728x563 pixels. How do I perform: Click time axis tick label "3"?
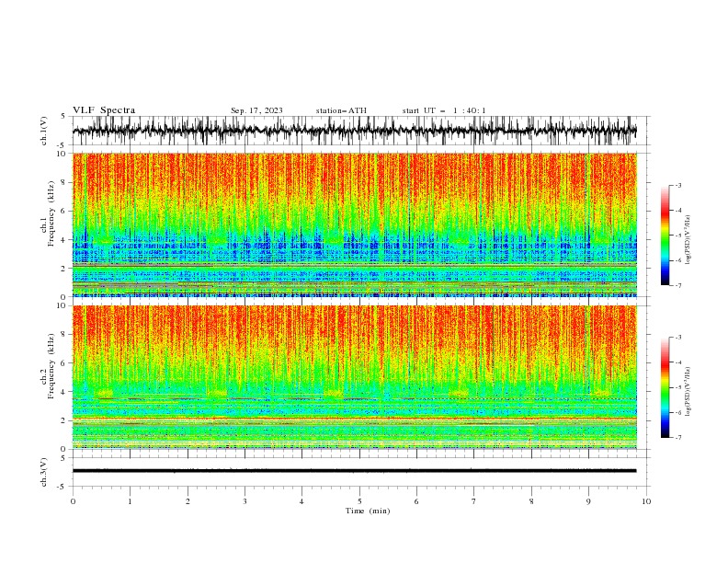tap(245, 501)
